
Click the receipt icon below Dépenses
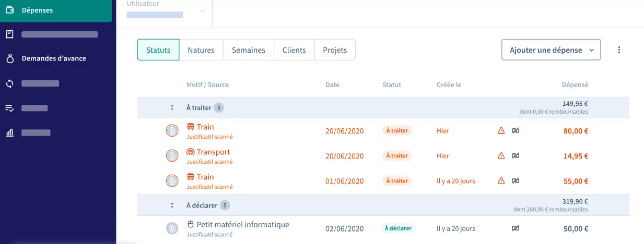(9, 34)
